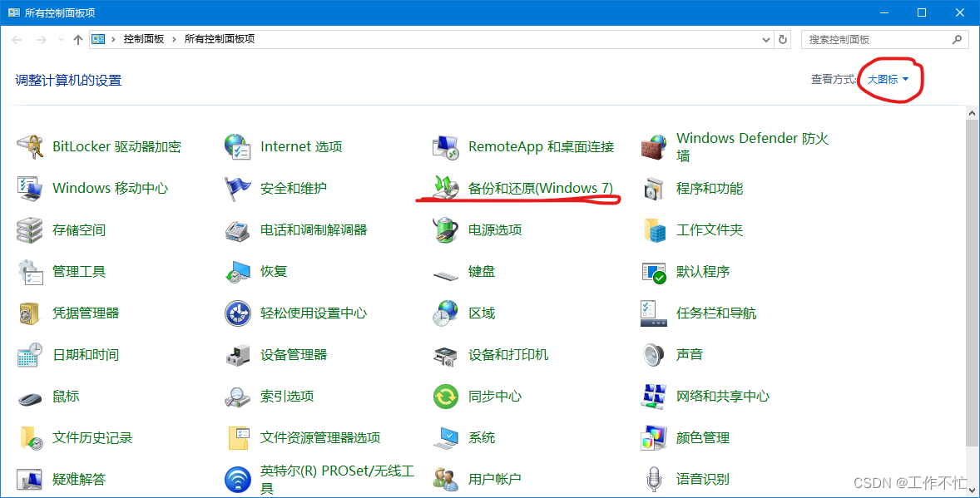Screen dimensions: 980x498
Task: Expand the recent locations arrow beside Forward
Action: click(x=61, y=39)
